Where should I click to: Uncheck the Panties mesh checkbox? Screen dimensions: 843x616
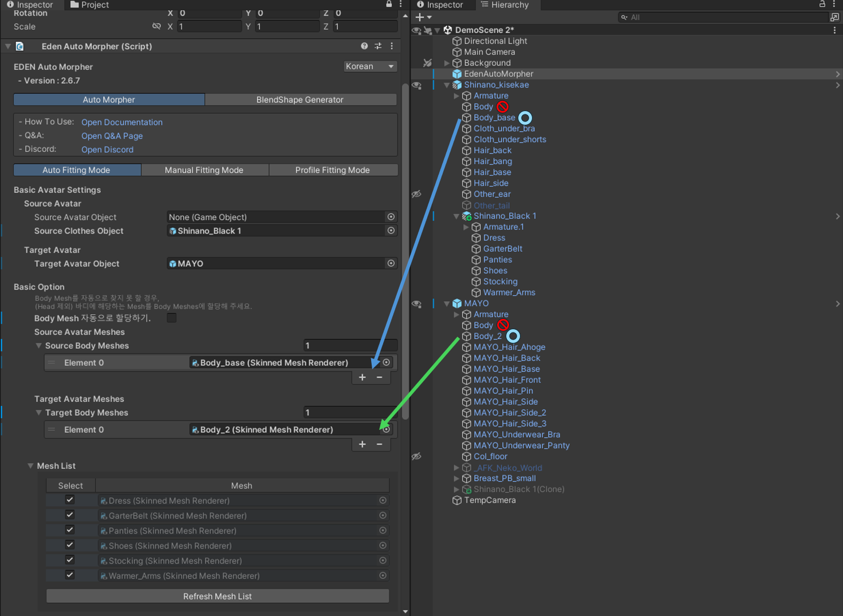pyautogui.click(x=70, y=530)
